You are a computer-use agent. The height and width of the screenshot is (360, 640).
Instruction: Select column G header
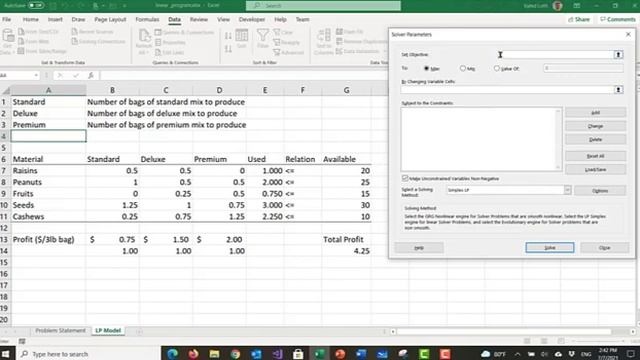(347, 90)
